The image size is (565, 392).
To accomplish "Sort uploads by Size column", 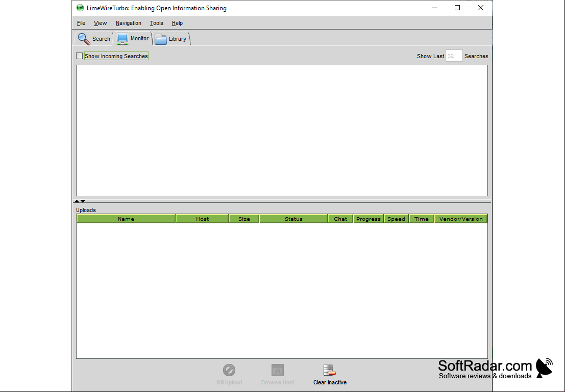I will tap(244, 219).
